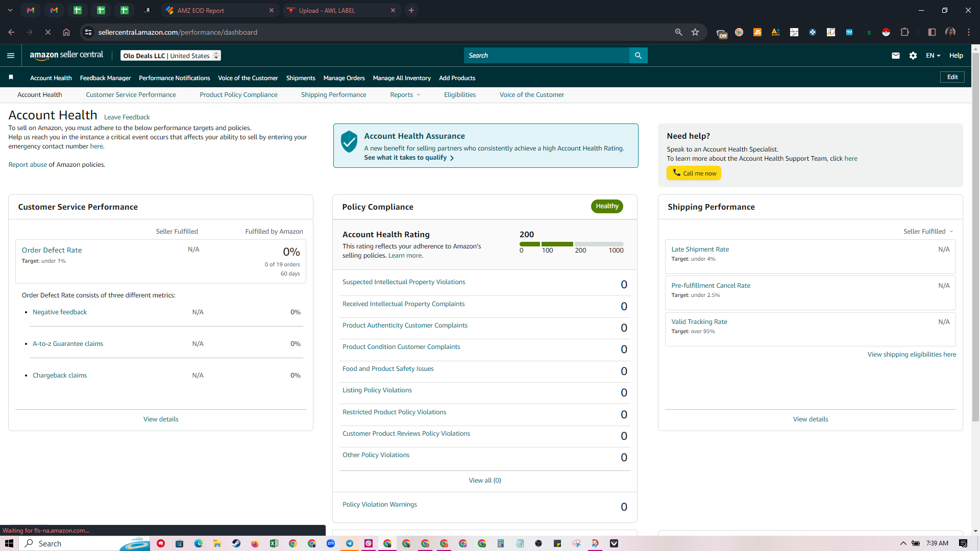Open Manage All Inventory in the favorites bar
Screen dimensions: 980x551
402,78
